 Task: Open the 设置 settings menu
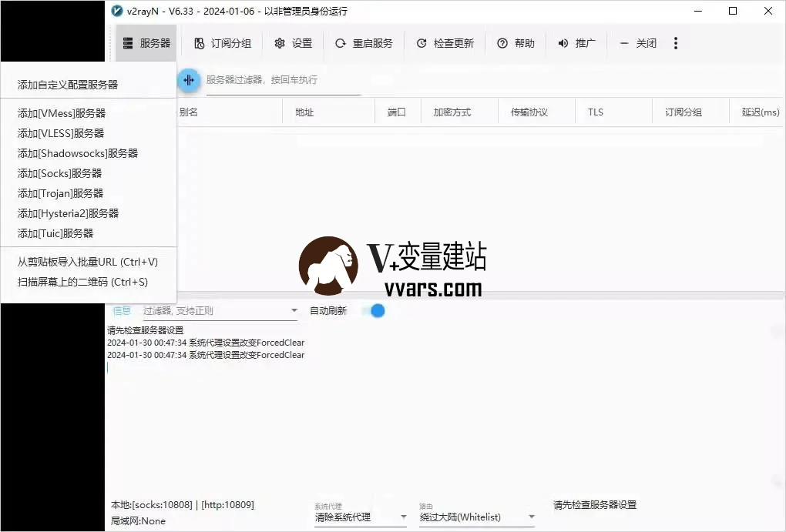pos(294,44)
